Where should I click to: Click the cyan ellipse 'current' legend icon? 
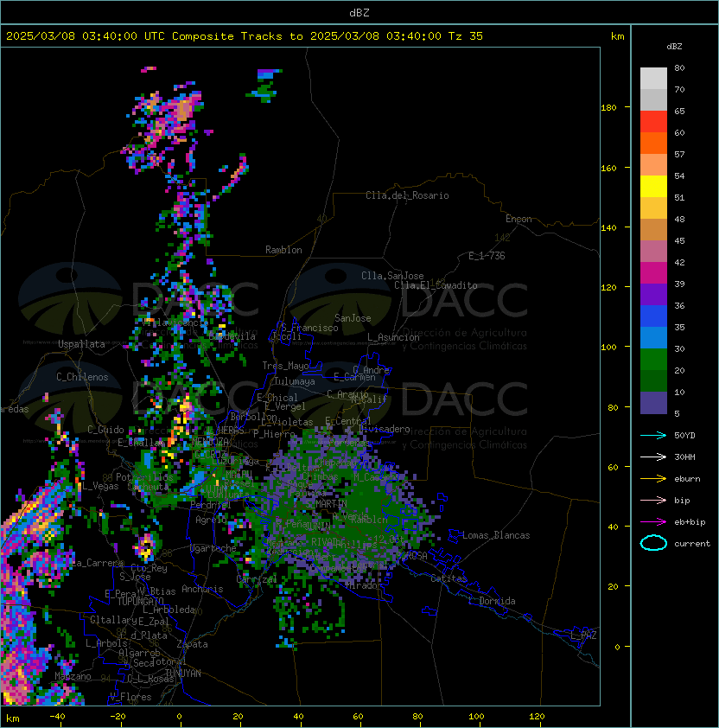(653, 543)
